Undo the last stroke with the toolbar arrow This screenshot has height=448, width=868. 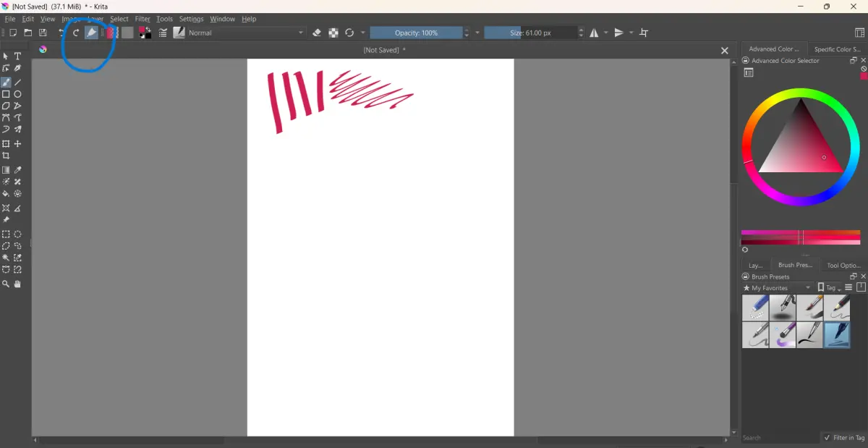[61, 33]
